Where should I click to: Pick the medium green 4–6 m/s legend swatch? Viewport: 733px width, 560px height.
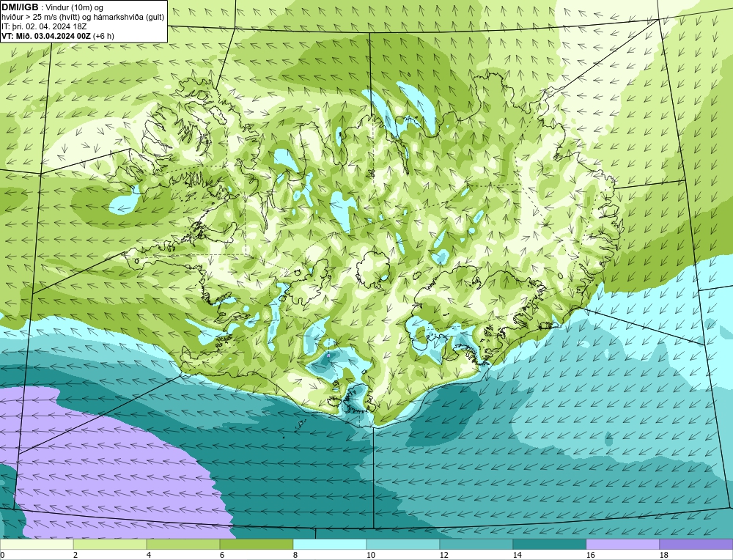[183, 545]
